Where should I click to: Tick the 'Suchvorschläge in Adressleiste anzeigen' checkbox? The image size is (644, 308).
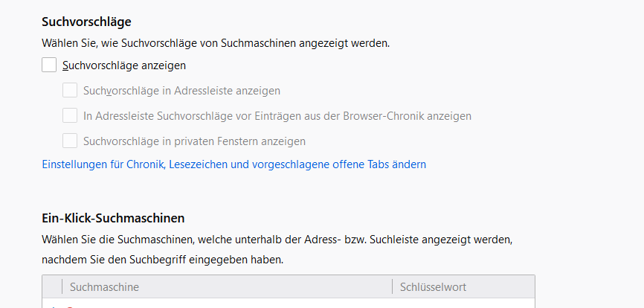70,91
